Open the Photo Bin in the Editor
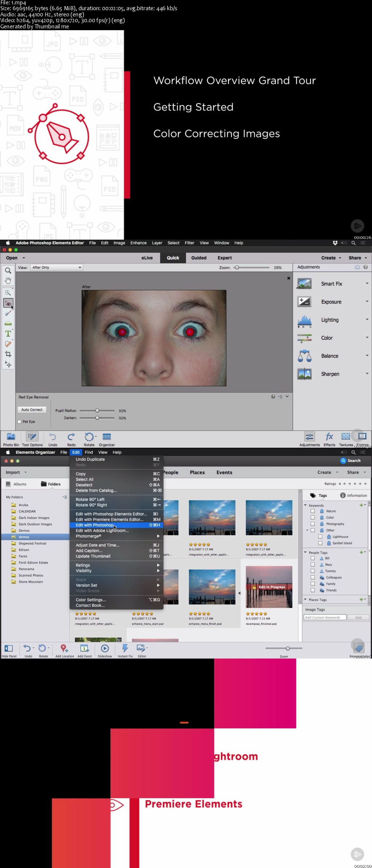372x868 pixels. tap(11, 439)
